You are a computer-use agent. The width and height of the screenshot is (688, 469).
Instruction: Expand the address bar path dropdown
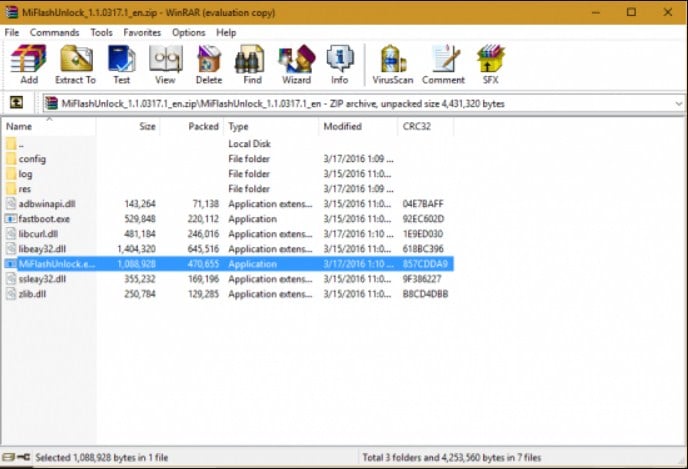[x=678, y=104]
